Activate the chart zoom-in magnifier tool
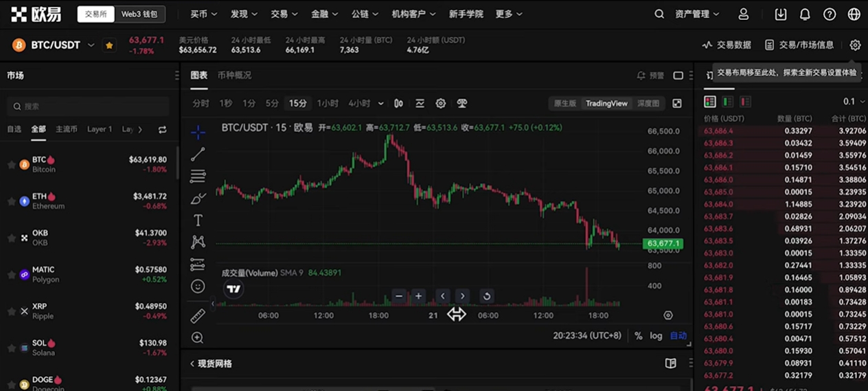This screenshot has width=868, height=391. [x=198, y=337]
